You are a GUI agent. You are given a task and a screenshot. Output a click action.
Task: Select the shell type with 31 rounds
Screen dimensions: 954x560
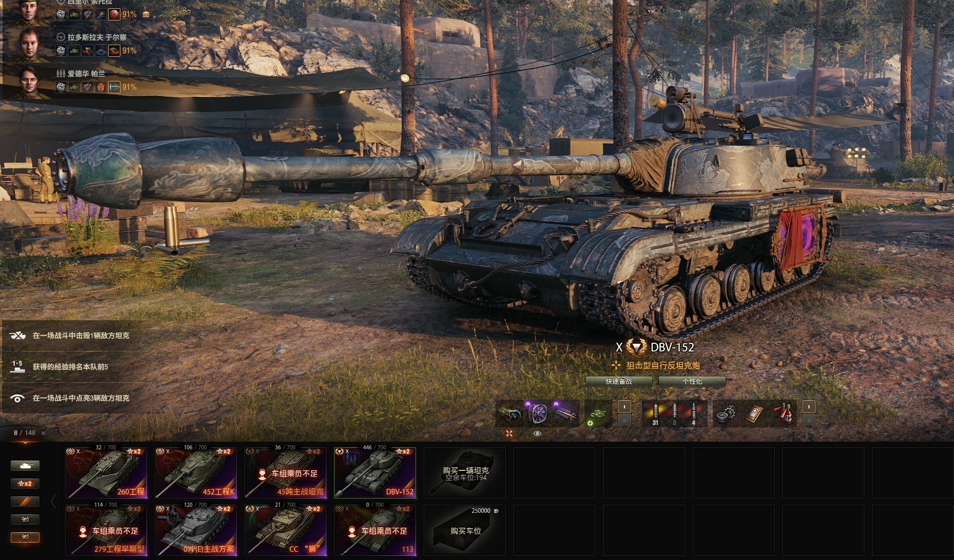click(x=655, y=413)
